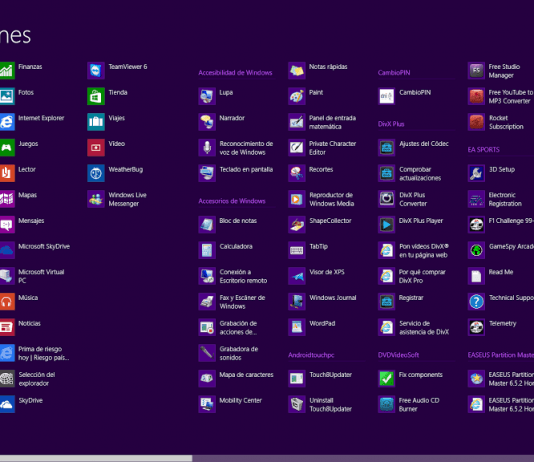The width and height of the screenshot is (534, 462).
Task: Open the Lupa magnifier icon
Action: [x=207, y=96]
